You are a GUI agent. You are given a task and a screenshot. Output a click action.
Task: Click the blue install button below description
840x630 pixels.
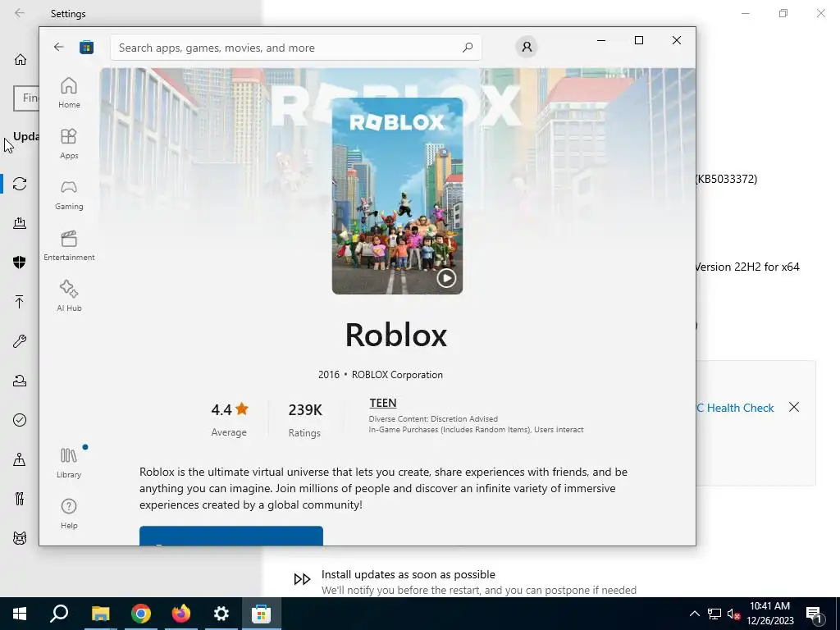[x=231, y=536]
